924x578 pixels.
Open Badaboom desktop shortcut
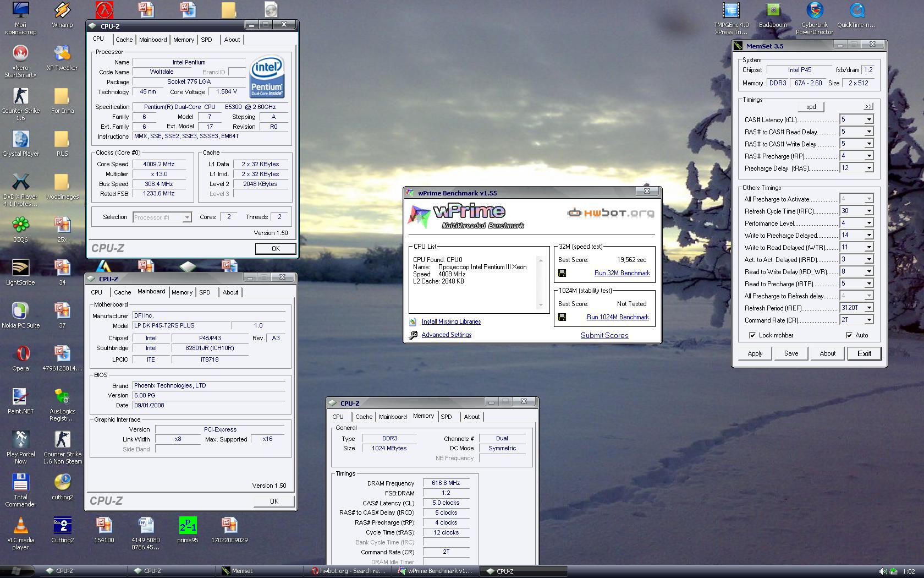773,15
